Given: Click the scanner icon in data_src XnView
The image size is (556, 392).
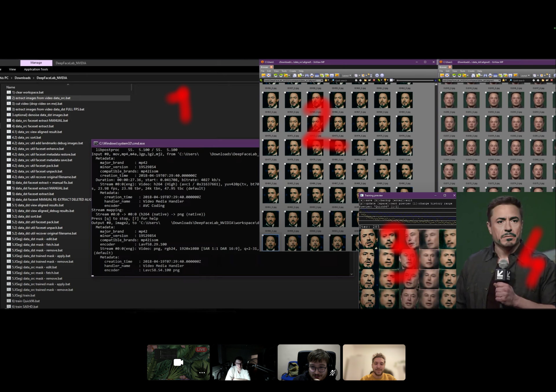Looking at the screenshot, I should (x=317, y=75).
